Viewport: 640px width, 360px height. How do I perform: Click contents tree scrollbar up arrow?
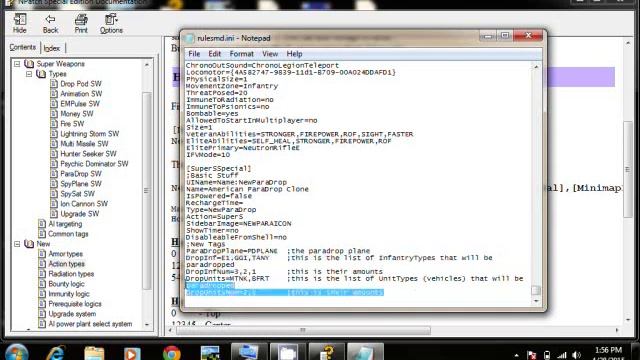click(x=147, y=64)
